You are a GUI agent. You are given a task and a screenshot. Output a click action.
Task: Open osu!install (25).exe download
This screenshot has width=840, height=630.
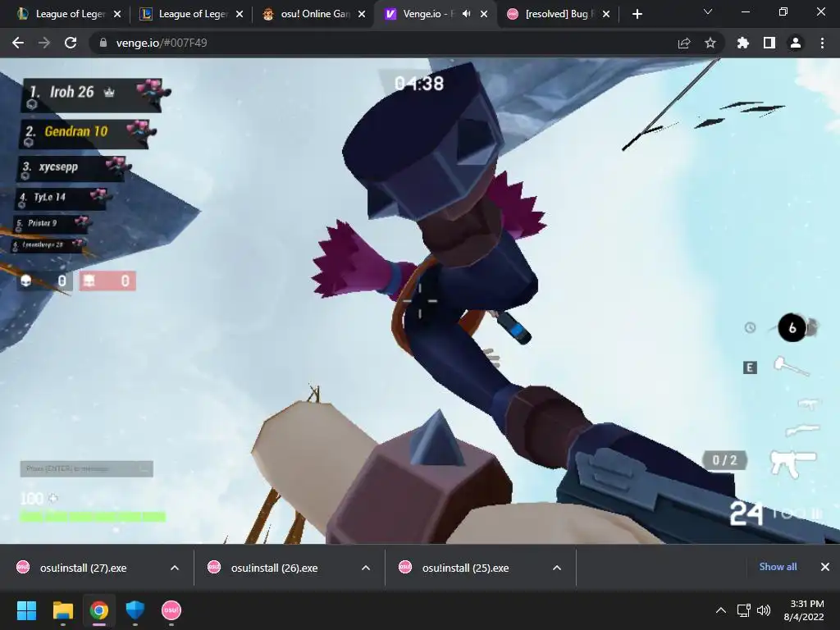click(465, 568)
